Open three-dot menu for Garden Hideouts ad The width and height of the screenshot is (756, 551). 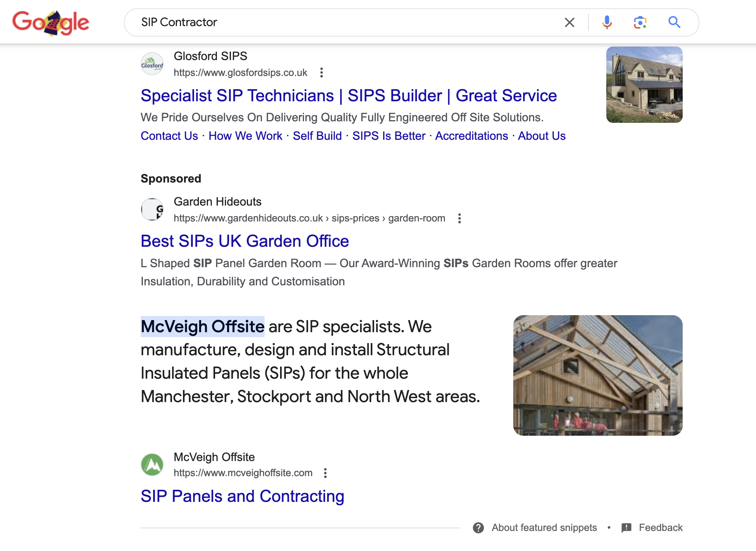point(459,218)
